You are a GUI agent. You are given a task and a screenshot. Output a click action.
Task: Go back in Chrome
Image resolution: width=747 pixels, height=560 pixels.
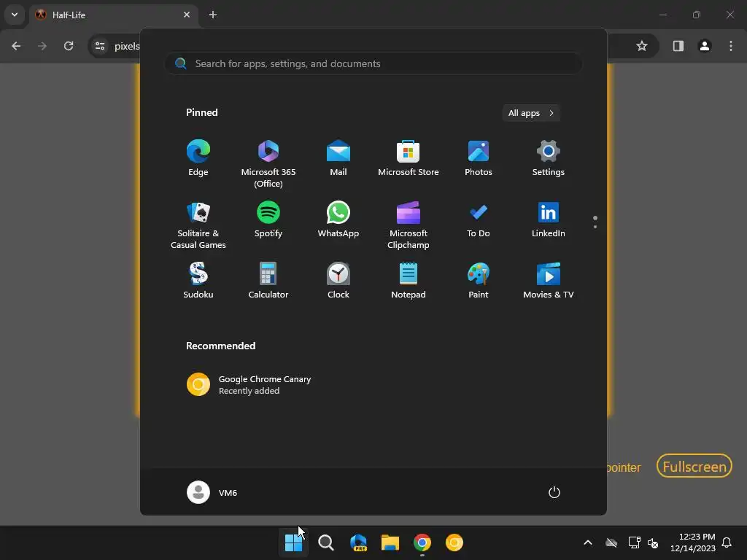coord(16,46)
